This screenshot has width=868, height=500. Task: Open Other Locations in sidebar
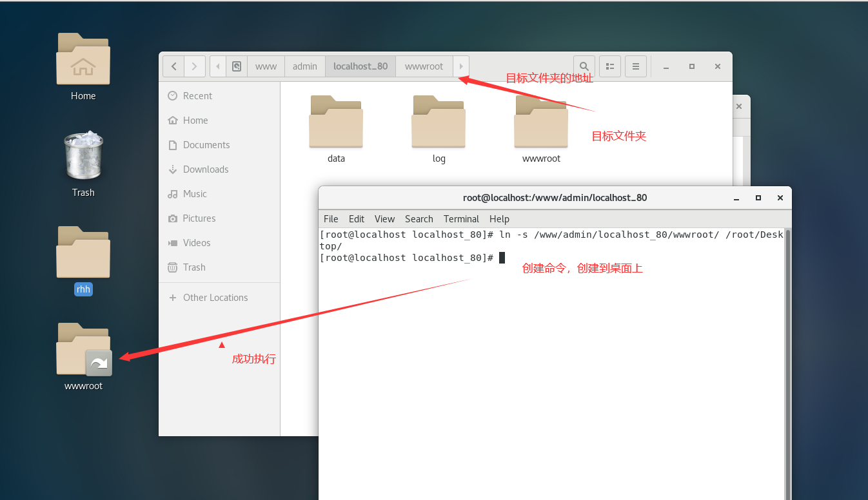215,298
